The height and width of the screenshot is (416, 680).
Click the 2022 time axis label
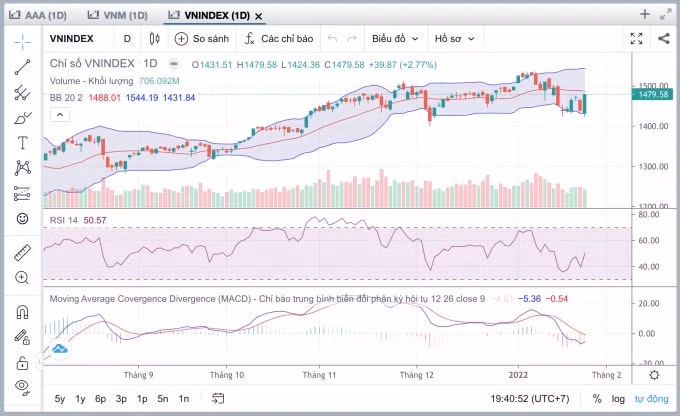(518, 375)
